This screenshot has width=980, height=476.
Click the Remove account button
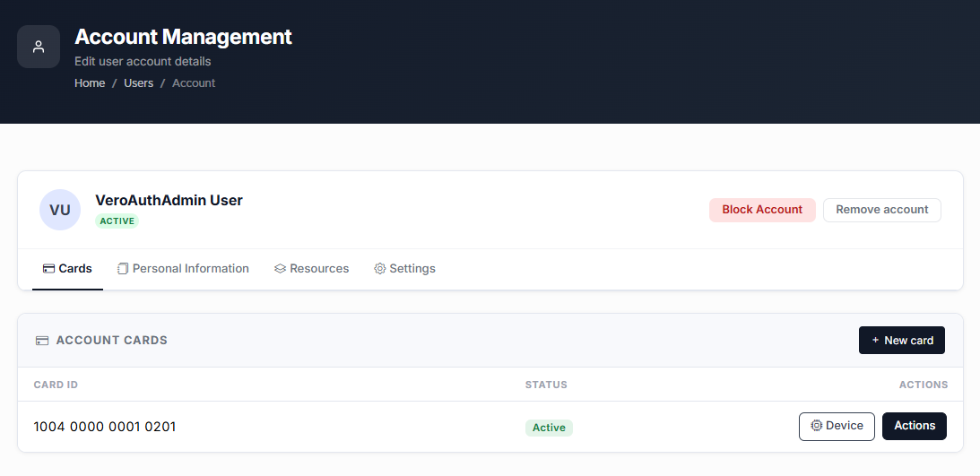(882, 210)
